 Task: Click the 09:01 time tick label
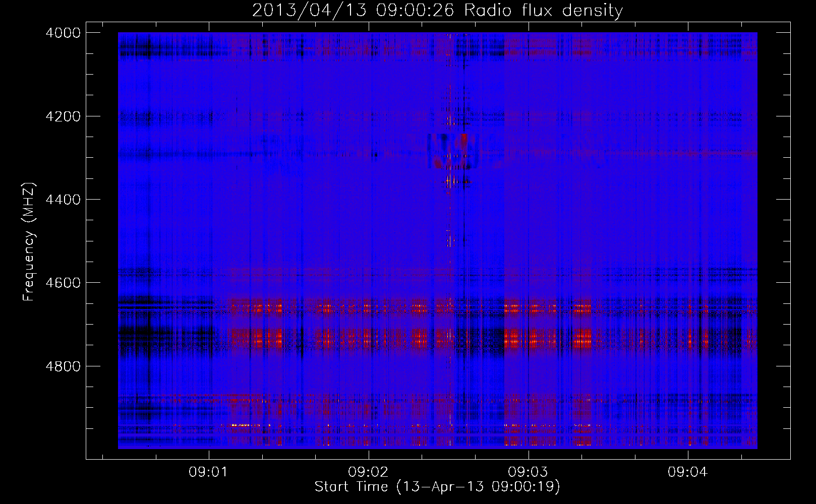(x=208, y=472)
